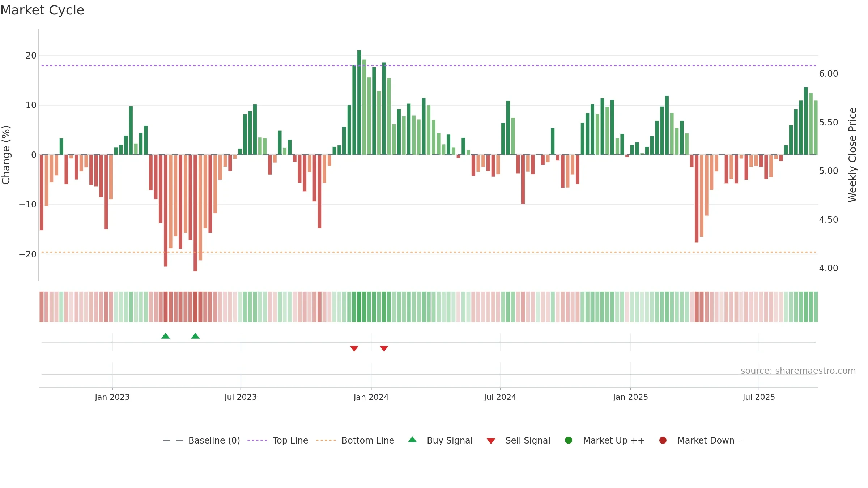This screenshot has height=488, width=868.
Task: Click the first red sell signal marker
Action: click(x=354, y=348)
